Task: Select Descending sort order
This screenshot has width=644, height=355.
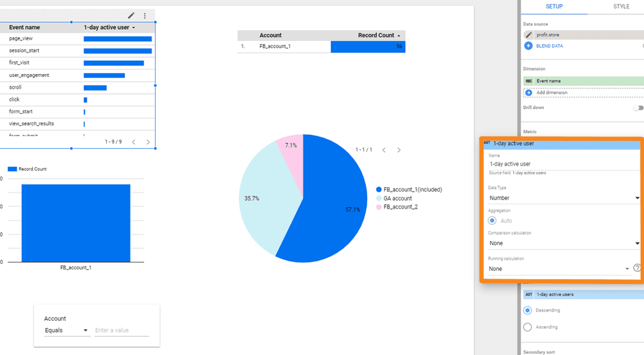Action: 528,310
